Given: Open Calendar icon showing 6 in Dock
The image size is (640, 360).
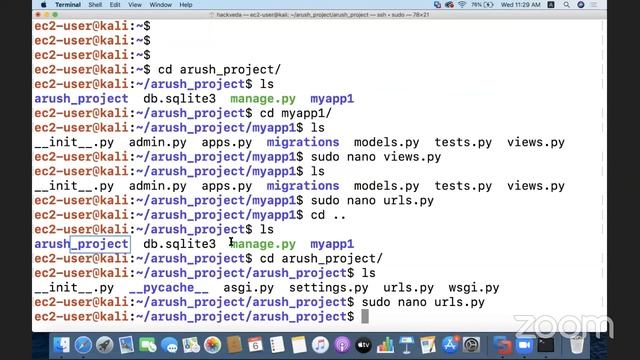Looking at the screenshot, I should coord(256,345).
